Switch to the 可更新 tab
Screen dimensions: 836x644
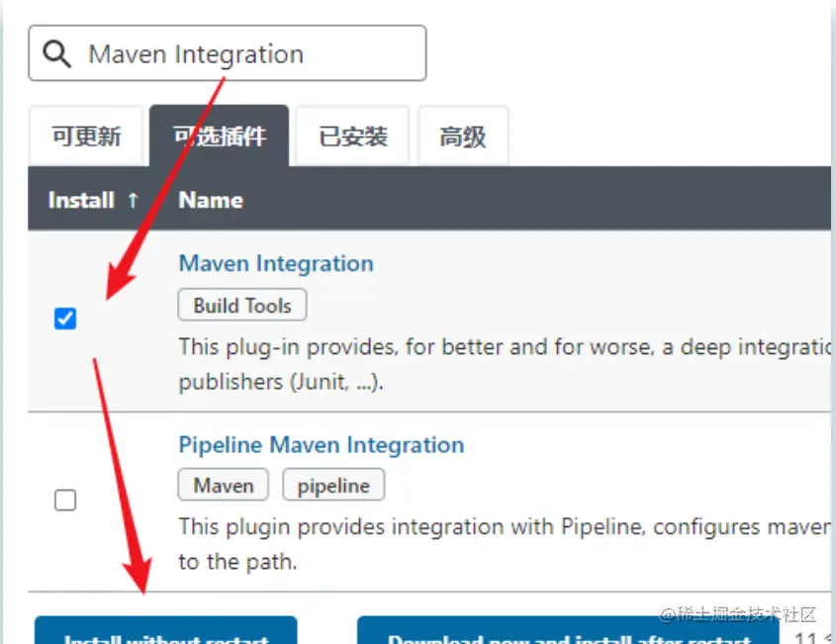click(86, 137)
